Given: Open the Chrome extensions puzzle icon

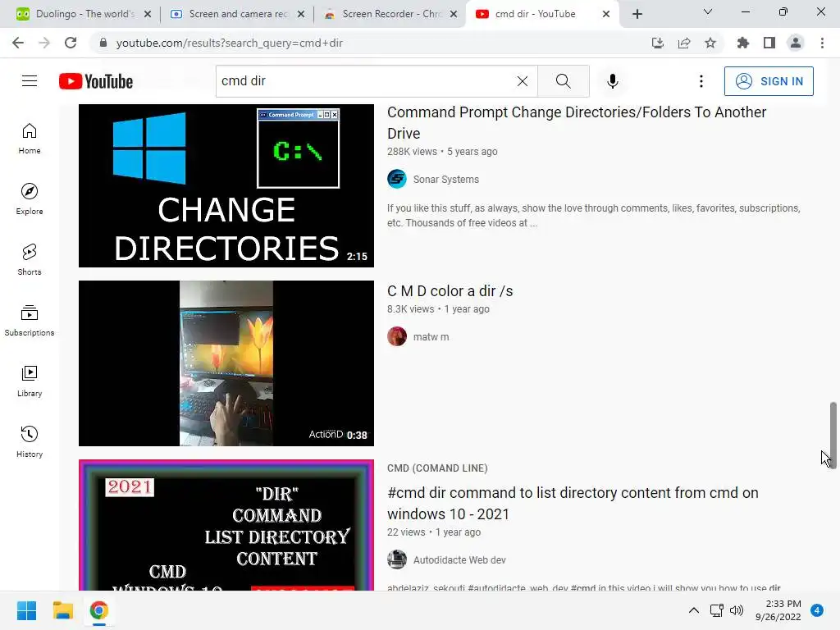Looking at the screenshot, I should pyautogui.click(x=742, y=43).
